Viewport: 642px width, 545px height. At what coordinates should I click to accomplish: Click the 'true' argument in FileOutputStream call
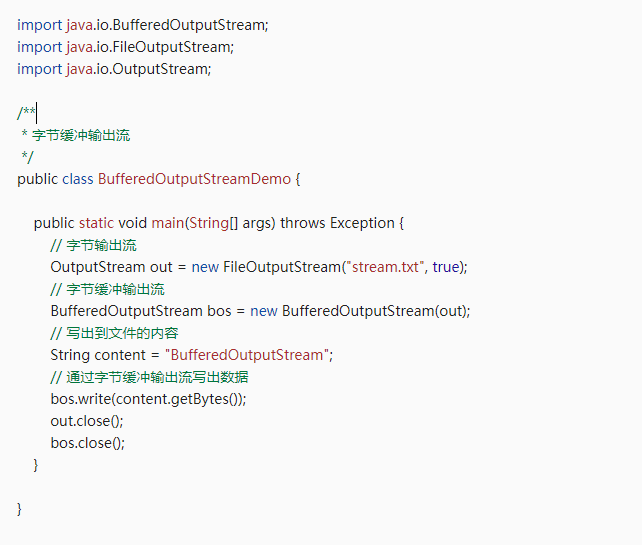445,267
